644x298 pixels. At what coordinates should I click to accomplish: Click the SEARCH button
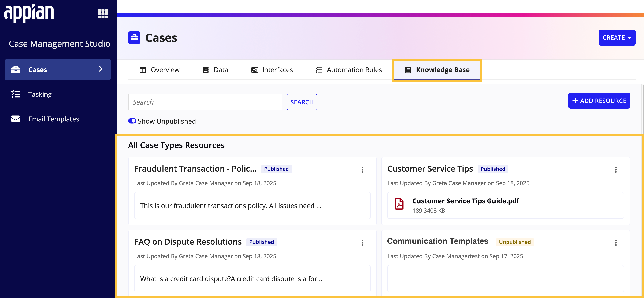click(x=302, y=102)
